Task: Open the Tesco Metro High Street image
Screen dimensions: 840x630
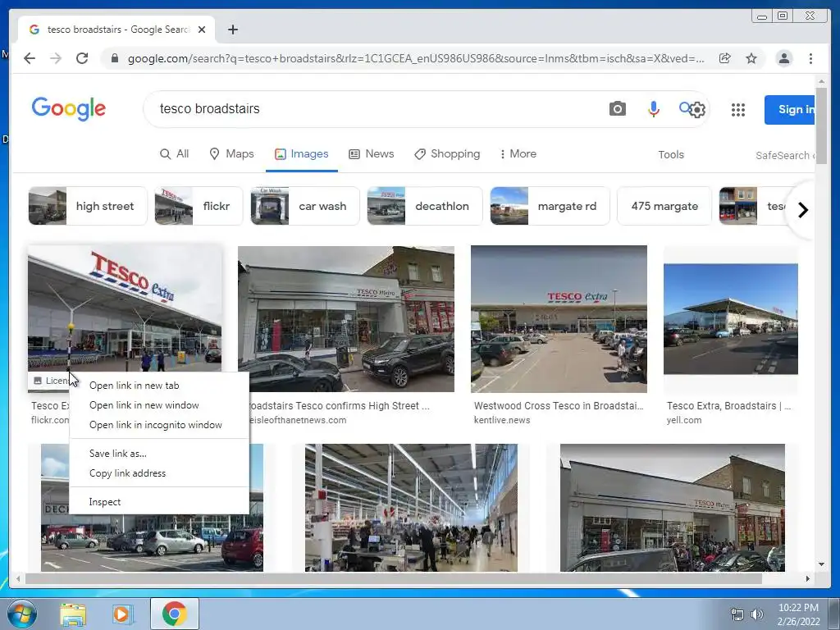Action: coord(346,319)
